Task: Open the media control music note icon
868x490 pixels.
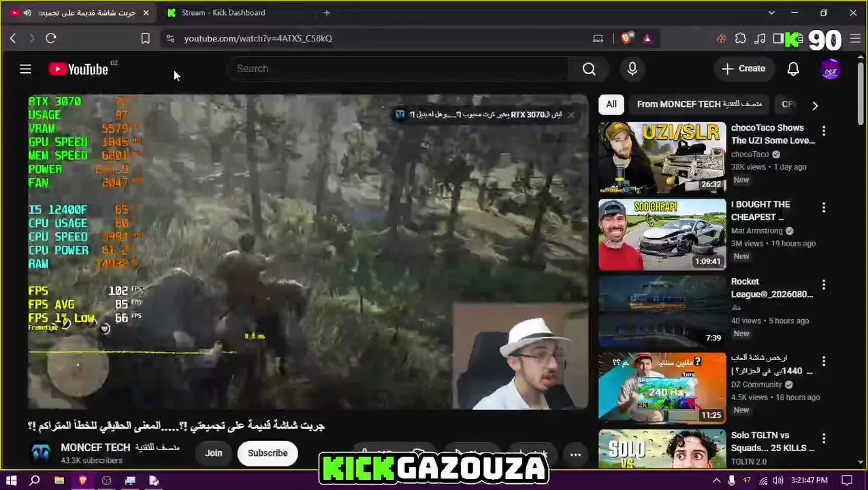Action: tap(760, 39)
